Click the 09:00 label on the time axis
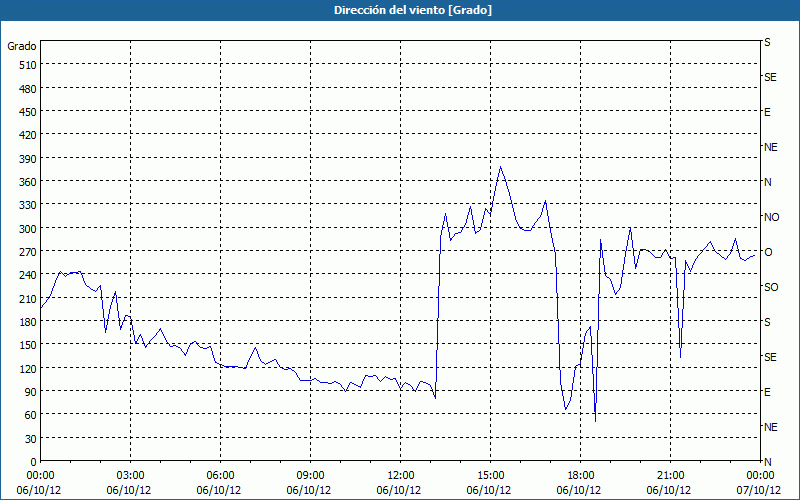 coord(310,476)
